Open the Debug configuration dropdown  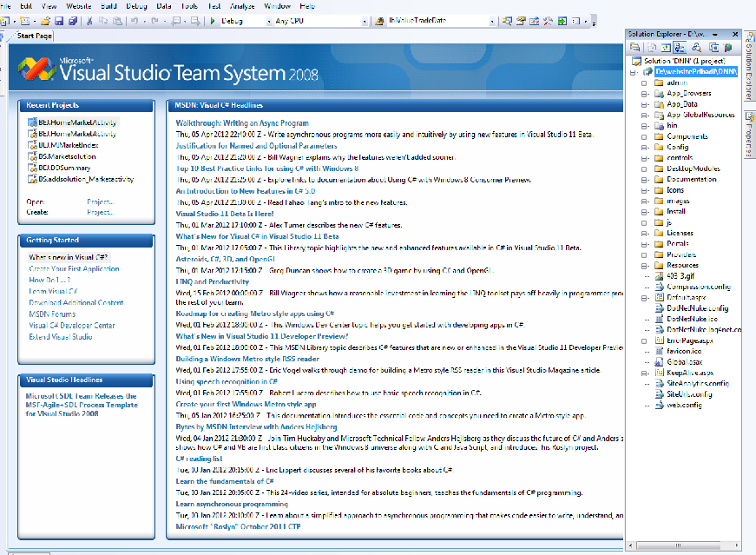(268, 19)
